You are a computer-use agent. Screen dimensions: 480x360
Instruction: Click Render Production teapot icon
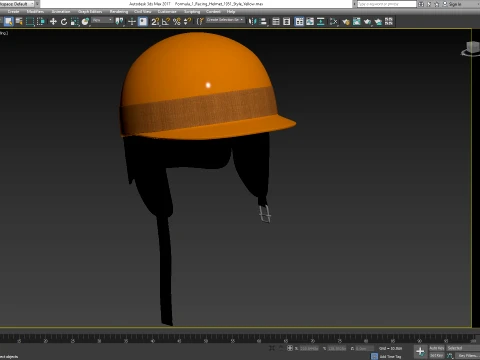coord(367,22)
